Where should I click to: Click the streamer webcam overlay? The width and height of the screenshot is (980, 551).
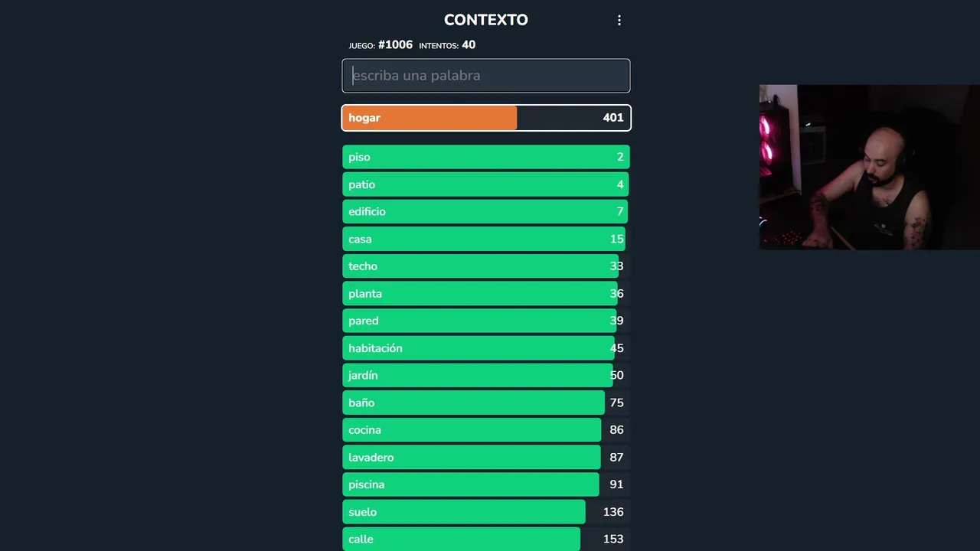869,167
